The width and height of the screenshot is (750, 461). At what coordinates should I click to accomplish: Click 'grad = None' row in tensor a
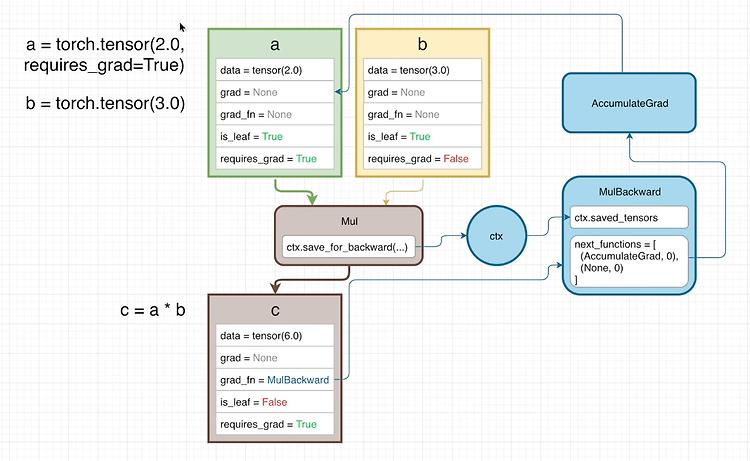click(275, 92)
